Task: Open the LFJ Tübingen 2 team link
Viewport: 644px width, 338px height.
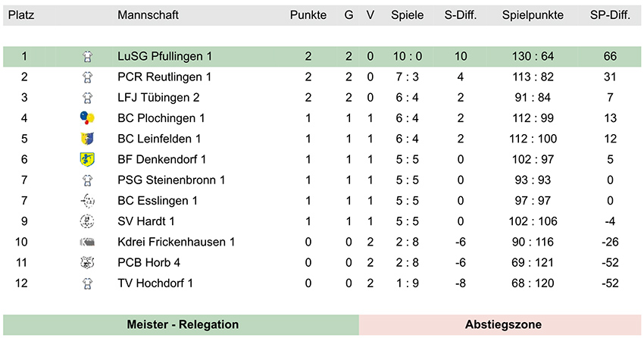Action: click(158, 98)
